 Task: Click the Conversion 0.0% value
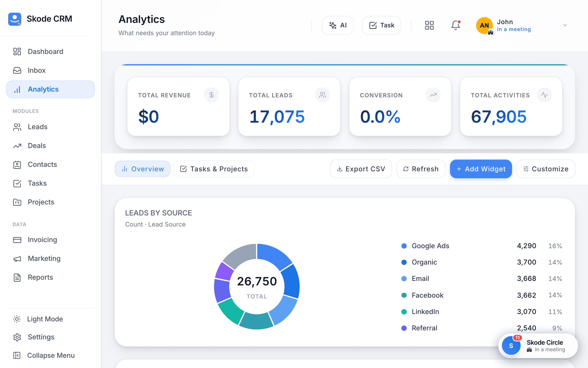(380, 117)
